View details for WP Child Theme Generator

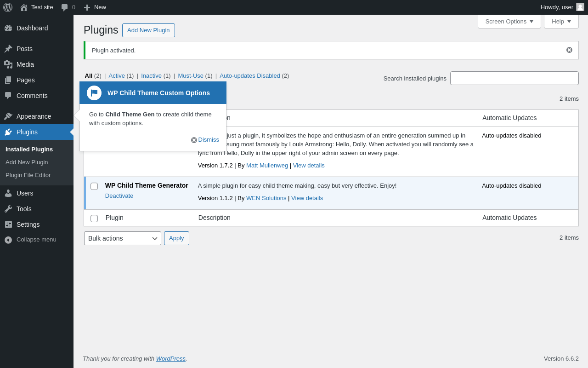[x=307, y=198]
